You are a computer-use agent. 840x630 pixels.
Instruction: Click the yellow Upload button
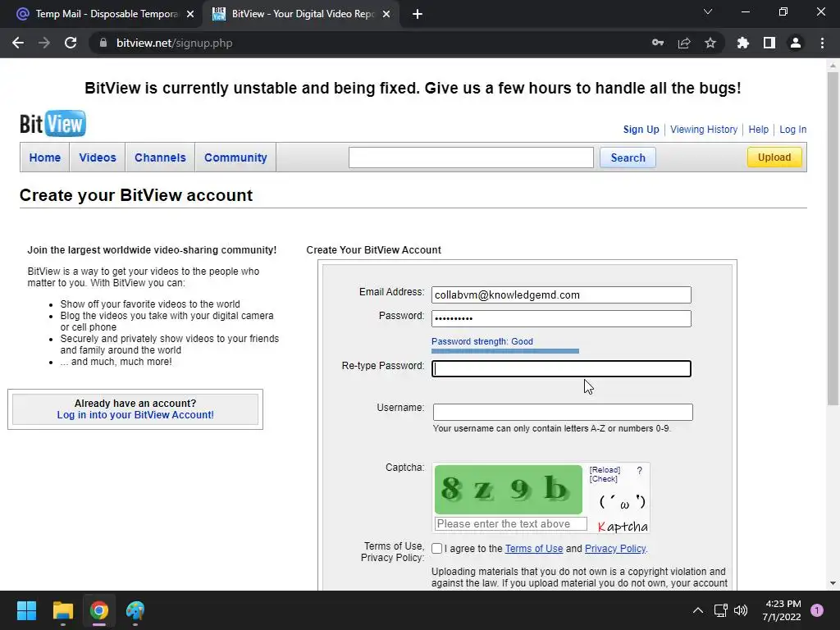point(774,157)
